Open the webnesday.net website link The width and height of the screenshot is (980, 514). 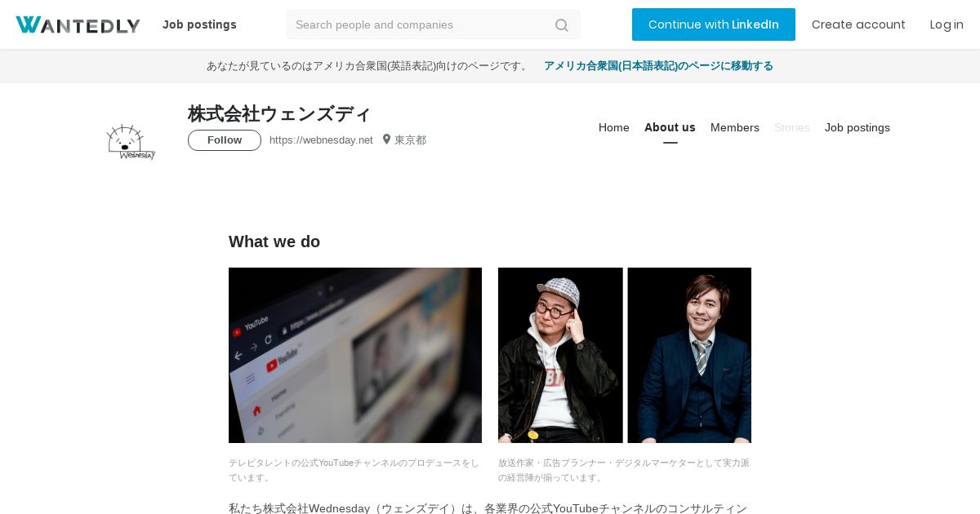321,140
